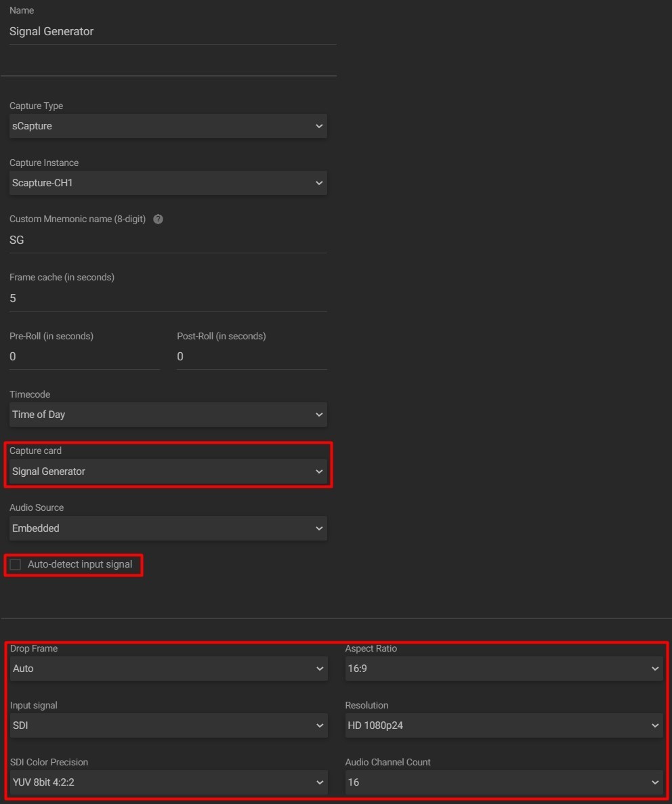This screenshot has height=804, width=672.
Task: Open the Aspect Ratio dropdown
Action: [504, 668]
